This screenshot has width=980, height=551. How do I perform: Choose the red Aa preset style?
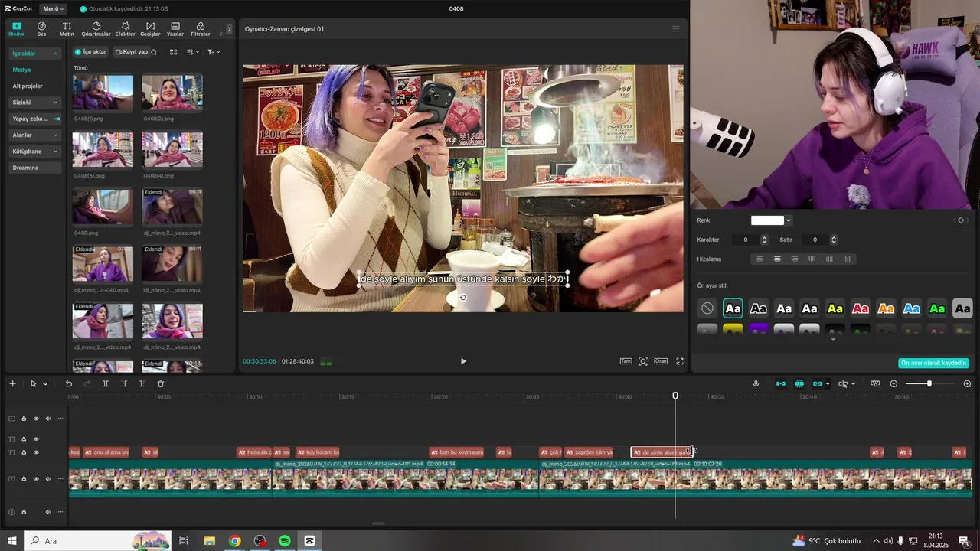click(861, 308)
